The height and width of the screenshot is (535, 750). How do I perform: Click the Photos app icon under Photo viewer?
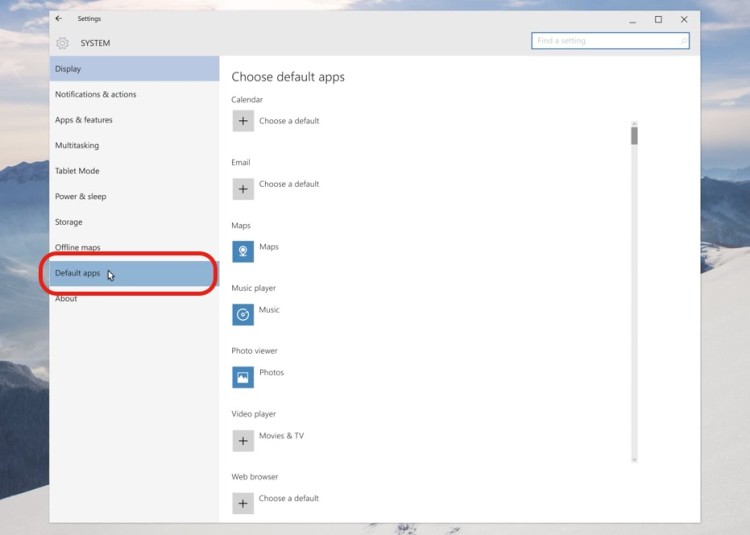point(243,377)
